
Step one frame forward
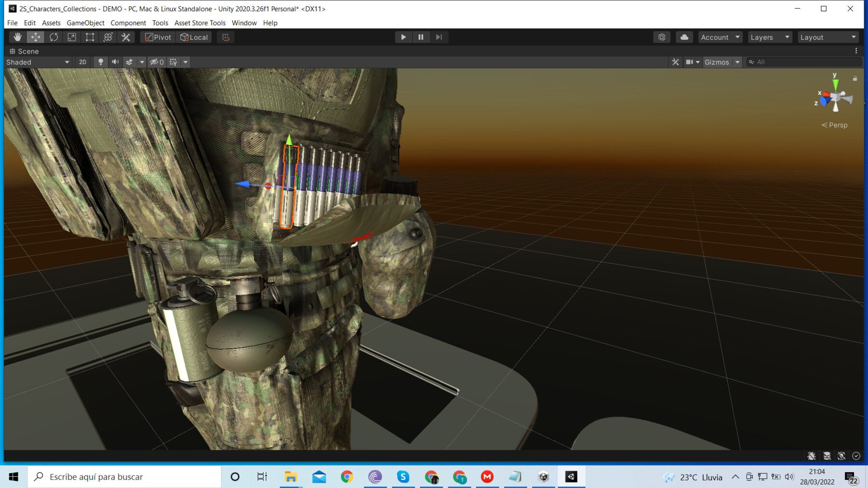click(x=439, y=37)
